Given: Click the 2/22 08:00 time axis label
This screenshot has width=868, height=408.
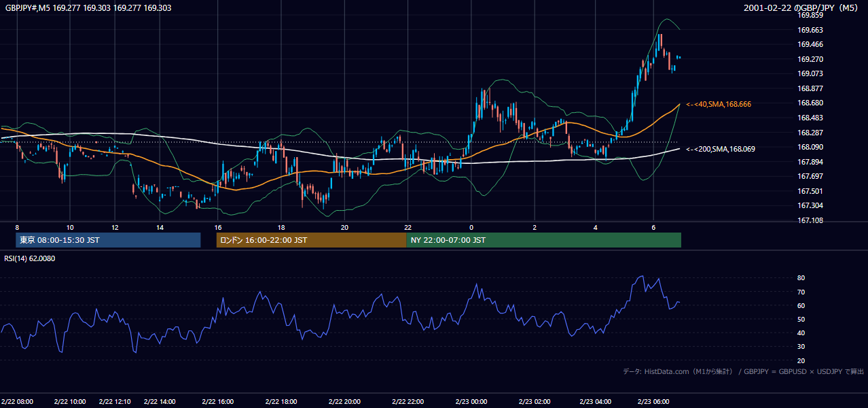Looking at the screenshot, I should click(x=17, y=402).
